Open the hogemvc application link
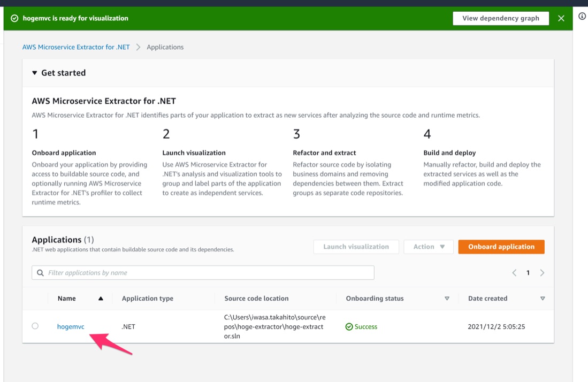The height and width of the screenshot is (382, 588). pyautogui.click(x=71, y=326)
